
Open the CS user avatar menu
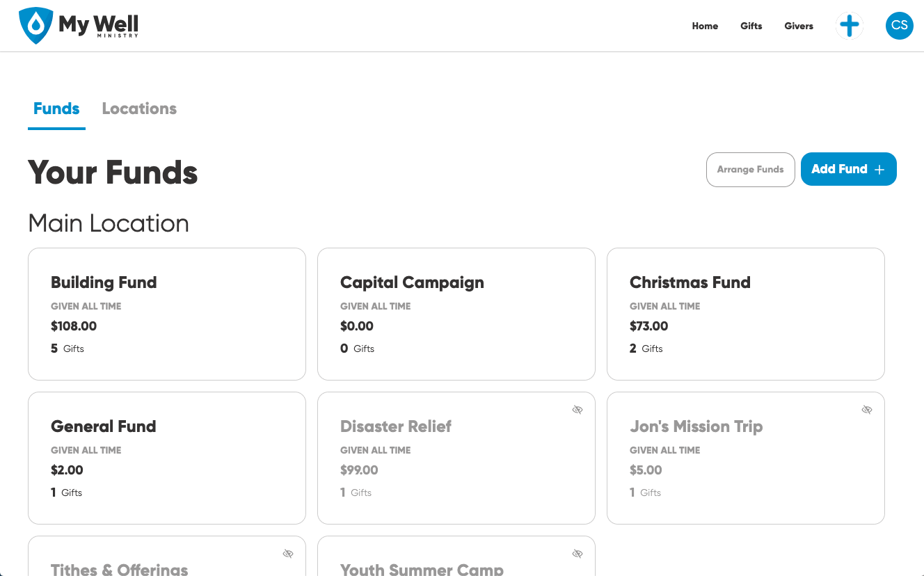pos(899,26)
